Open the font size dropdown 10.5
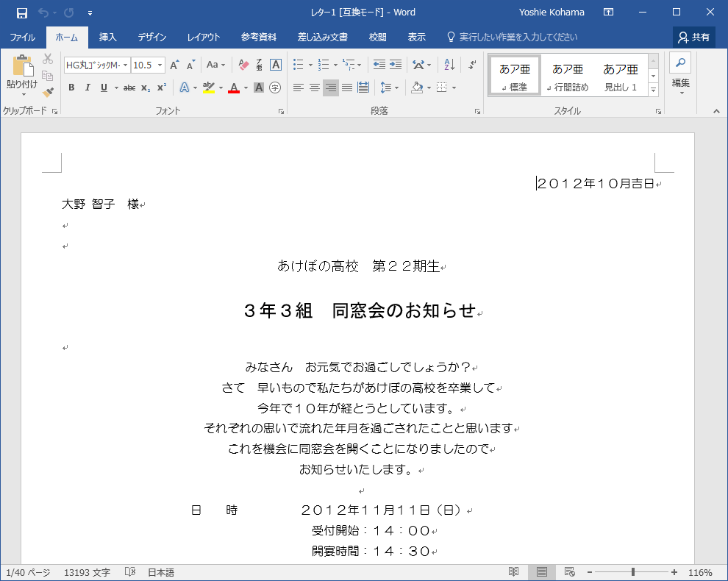Screen dimensions: 728x581 point(160,65)
